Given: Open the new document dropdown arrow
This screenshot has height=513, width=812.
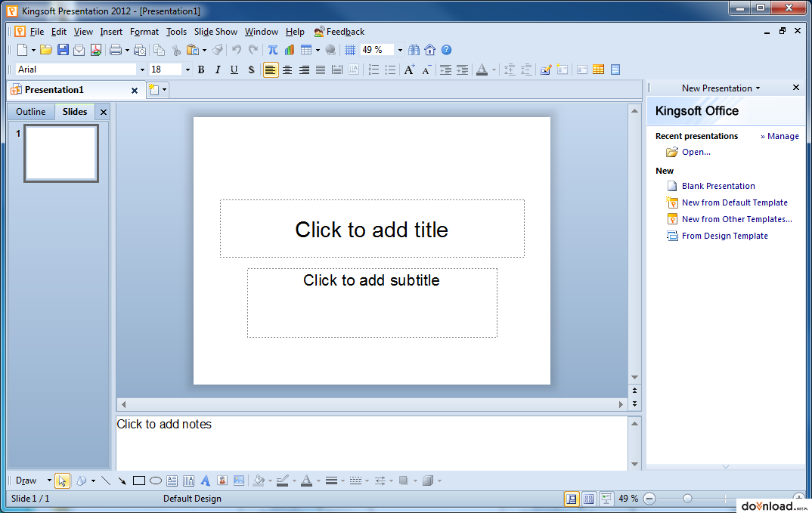Looking at the screenshot, I should coord(33,50).
